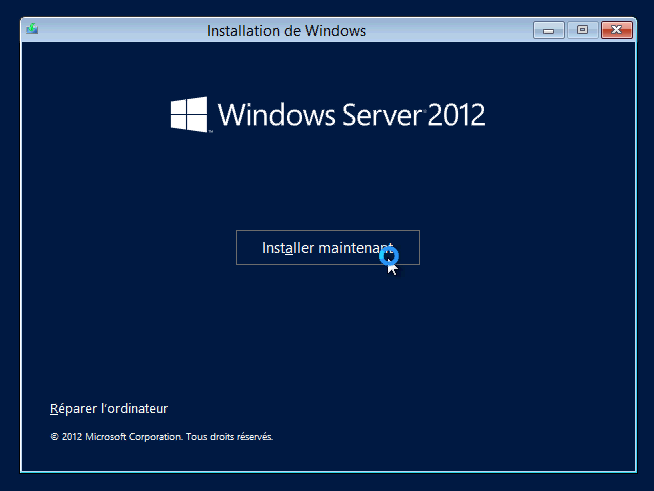Select the 2012 Microsoft Corporation copyright text
Image resolution: width=654 pixels, height=491 pixels.
point(161,437)
